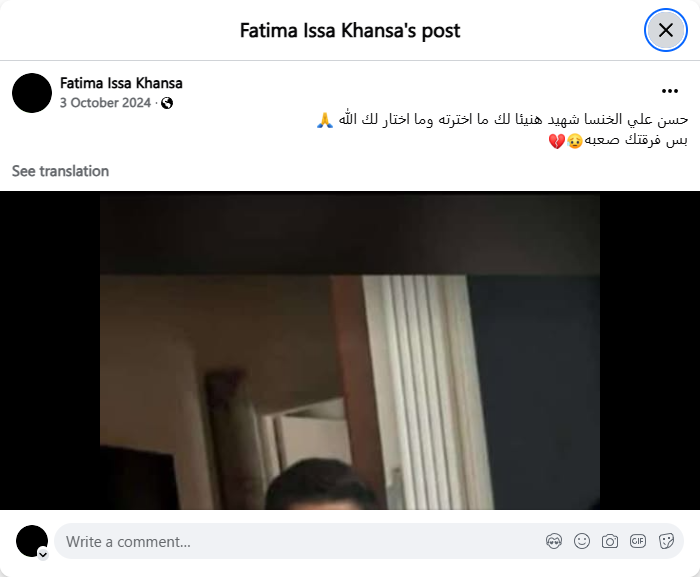Attach a photo using the camera icon
Screen dimensions: 700x577
610,541
